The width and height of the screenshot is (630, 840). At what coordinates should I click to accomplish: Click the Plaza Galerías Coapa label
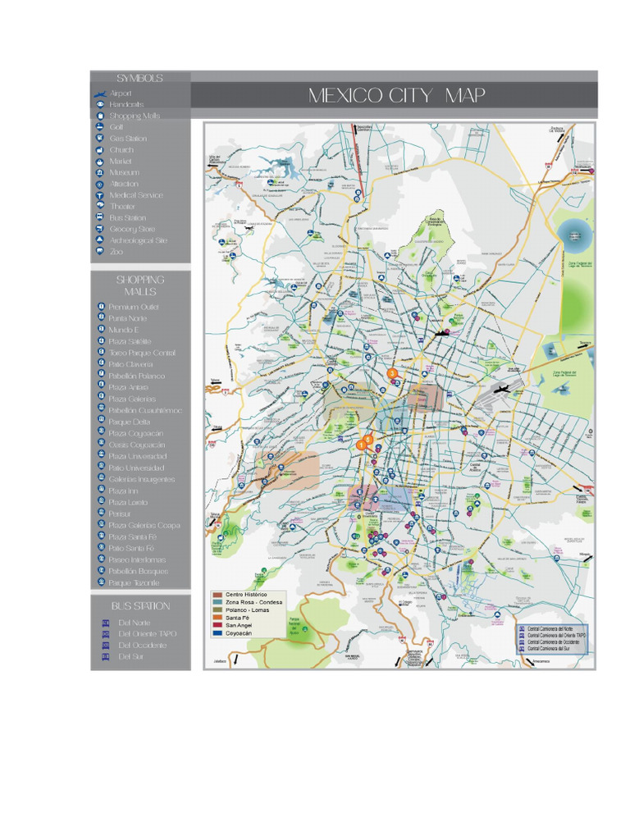point(144,525)
